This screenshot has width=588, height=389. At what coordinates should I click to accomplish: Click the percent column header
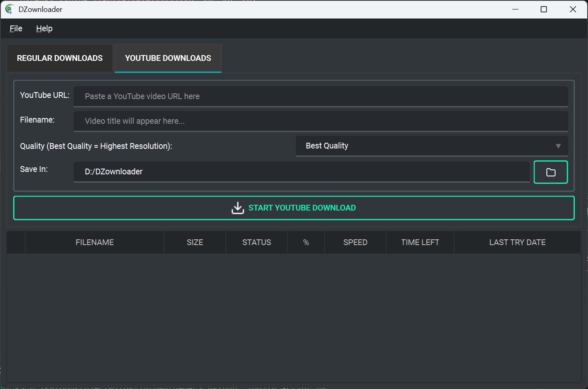tap(306, 242)
